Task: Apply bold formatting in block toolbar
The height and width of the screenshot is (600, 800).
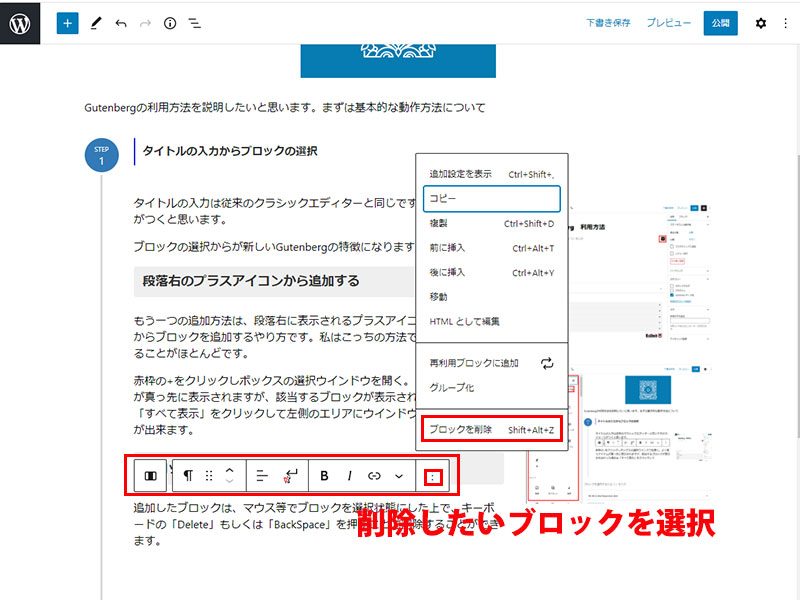Action: (324, 476)
